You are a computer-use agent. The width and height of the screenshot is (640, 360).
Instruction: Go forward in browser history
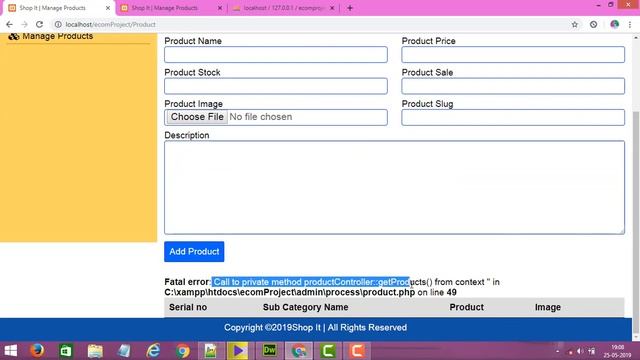tap(24, 24)
